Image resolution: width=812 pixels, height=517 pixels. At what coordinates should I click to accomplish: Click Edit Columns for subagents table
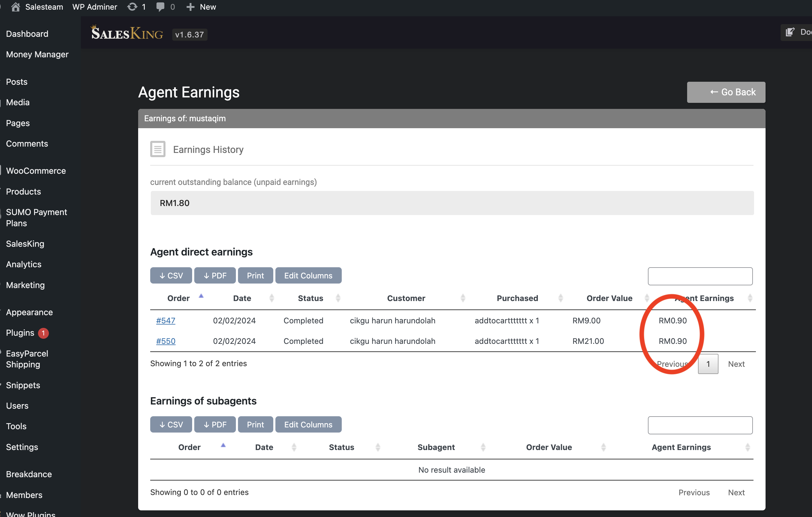click(308, 425)
